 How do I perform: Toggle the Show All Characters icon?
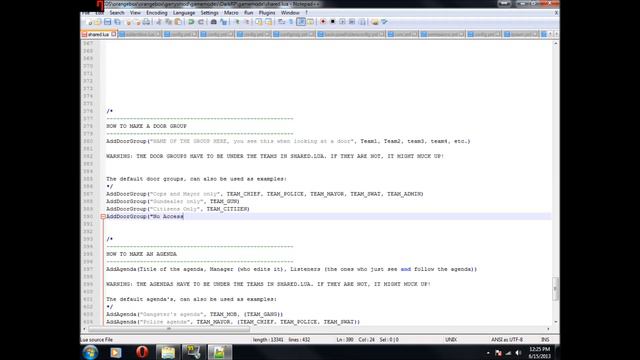291,22
